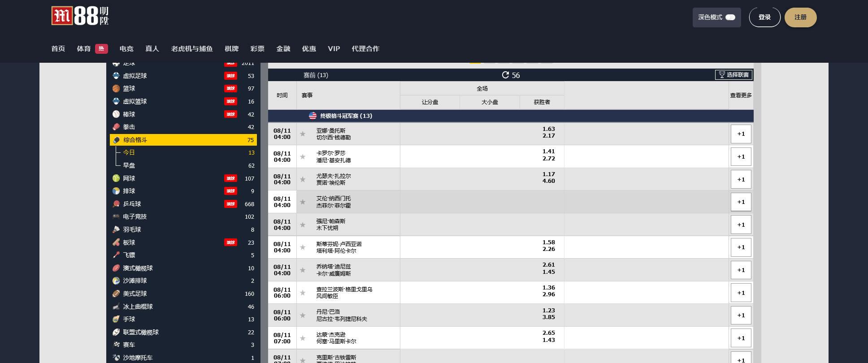The height and width of the screenshot is (363, 868).
Task: Expand +1 for 艾伦·纳西门托 match
Action: (741, 202)
